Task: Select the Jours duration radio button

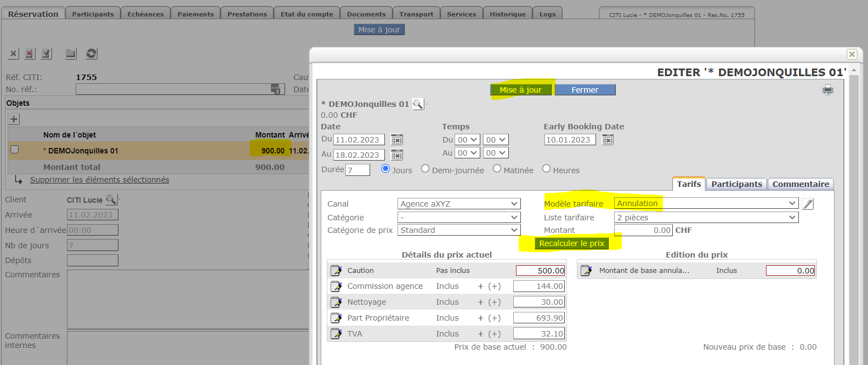Action: [385, 169]
